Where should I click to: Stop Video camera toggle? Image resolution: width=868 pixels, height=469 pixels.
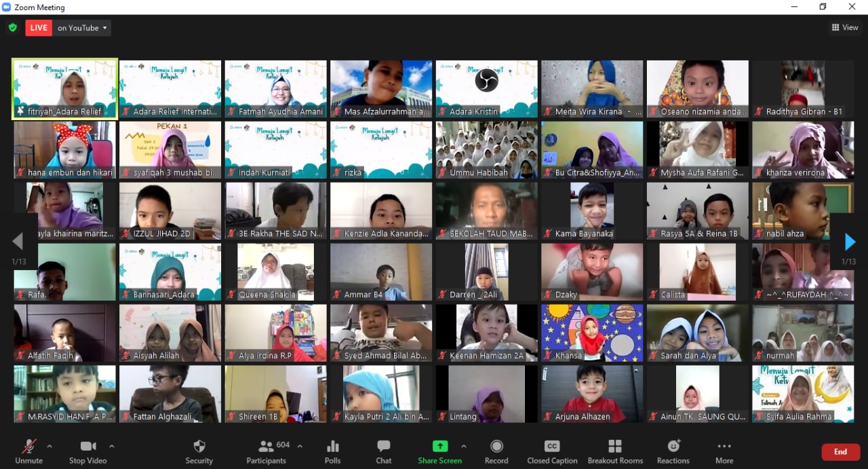87,451
